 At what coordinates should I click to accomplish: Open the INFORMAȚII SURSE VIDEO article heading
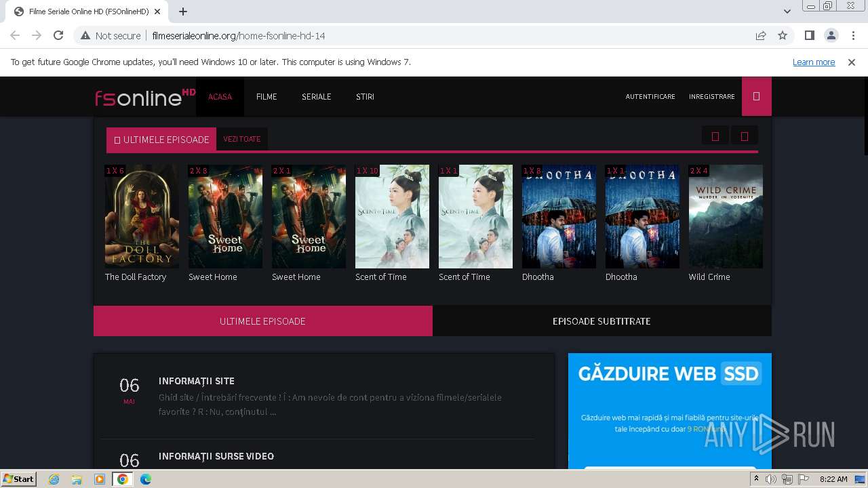coord(216,456)
